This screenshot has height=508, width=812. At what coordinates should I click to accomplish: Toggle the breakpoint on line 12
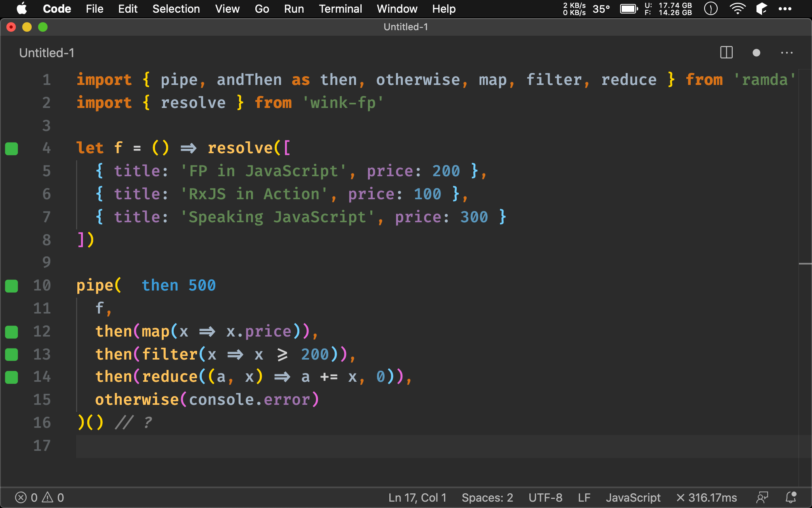click(13, 331)
